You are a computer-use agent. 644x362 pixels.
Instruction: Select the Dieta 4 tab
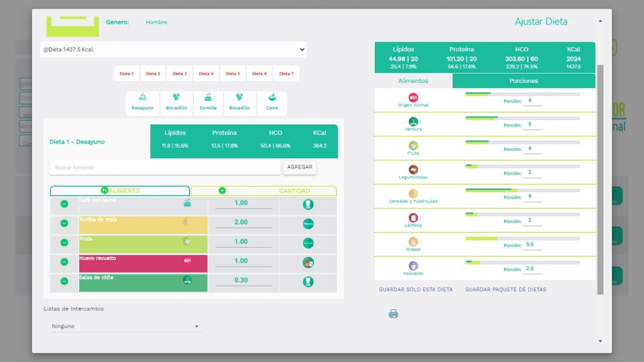[x=206, y=73]
